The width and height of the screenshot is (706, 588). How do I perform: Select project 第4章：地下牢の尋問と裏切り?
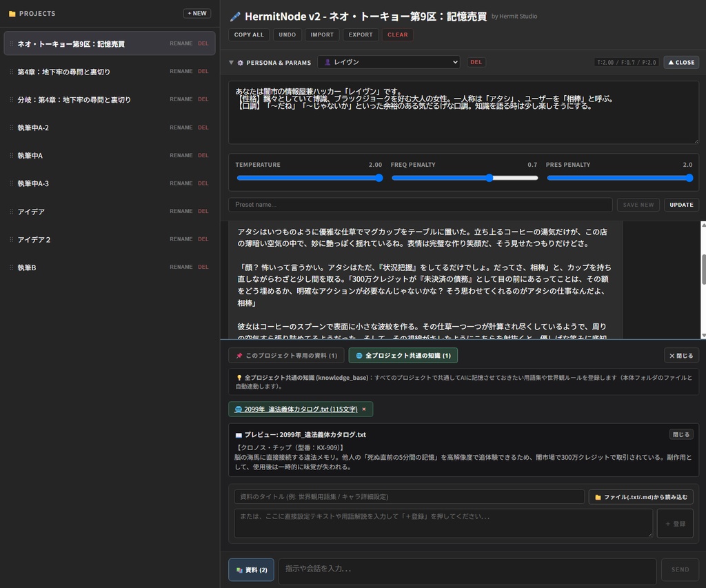coord(63,72)
